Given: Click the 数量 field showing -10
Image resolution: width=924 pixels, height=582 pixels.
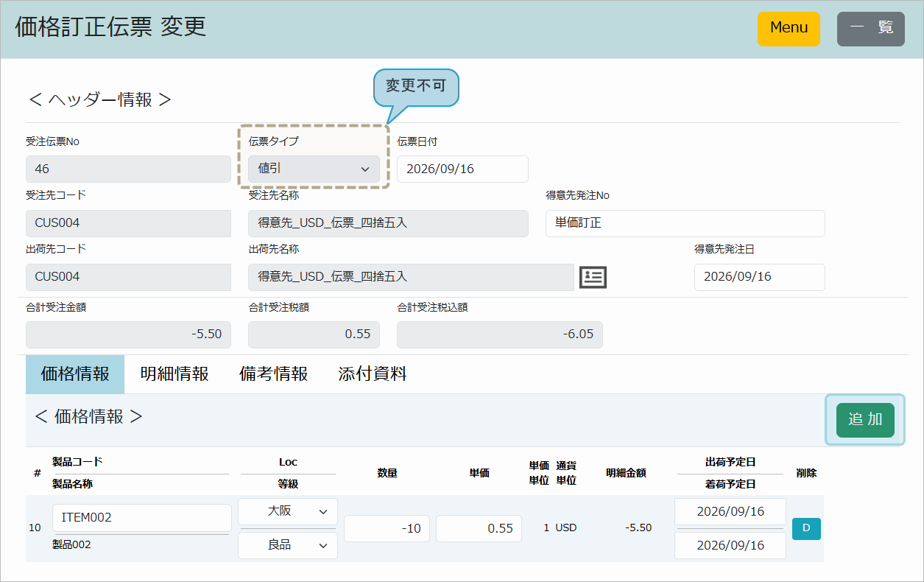Looking at the screenshot, I should point(387,529).
